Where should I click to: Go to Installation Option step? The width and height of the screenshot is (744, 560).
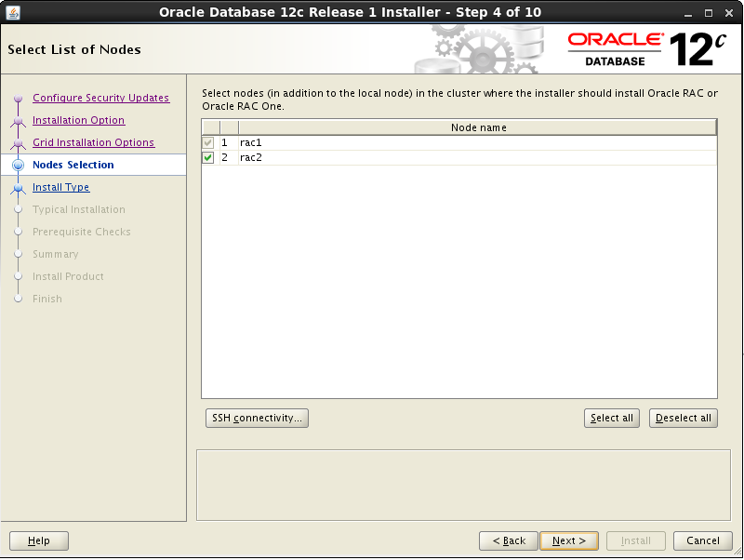pyautogui.click(x=79, y=120)
